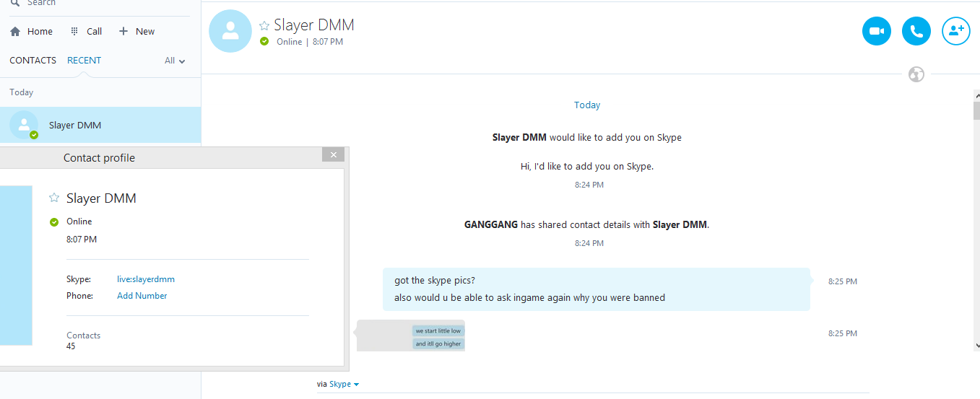Open the Call dial pad
This screenshot has height=399, width=980.
click(x=86, y=32)
